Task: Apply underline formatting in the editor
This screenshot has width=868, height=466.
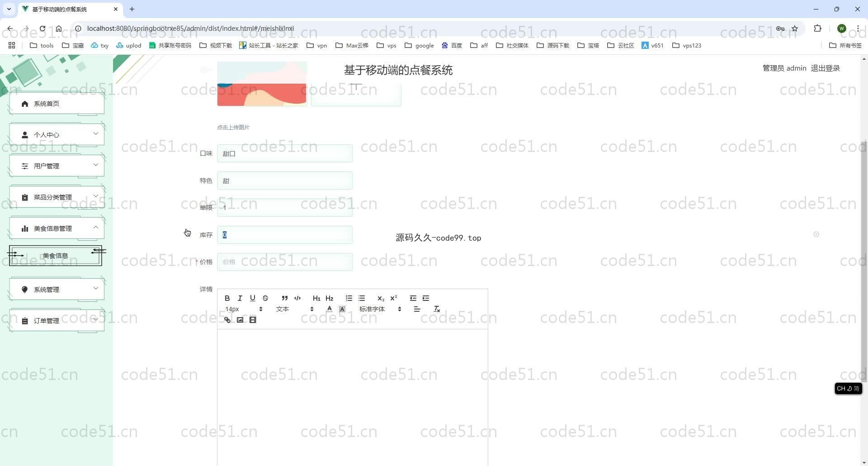Action: click(x=253, y=298)
